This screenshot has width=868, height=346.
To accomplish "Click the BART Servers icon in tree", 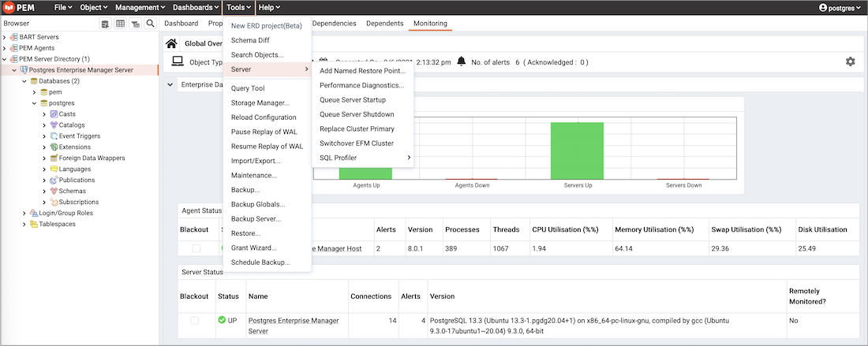I will click(x=14, y=37).
